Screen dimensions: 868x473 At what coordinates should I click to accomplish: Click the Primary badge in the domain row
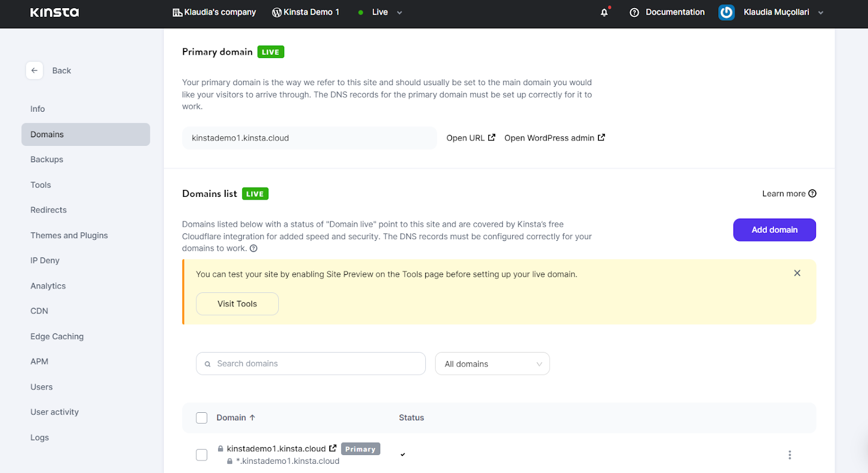coord(360,449)
